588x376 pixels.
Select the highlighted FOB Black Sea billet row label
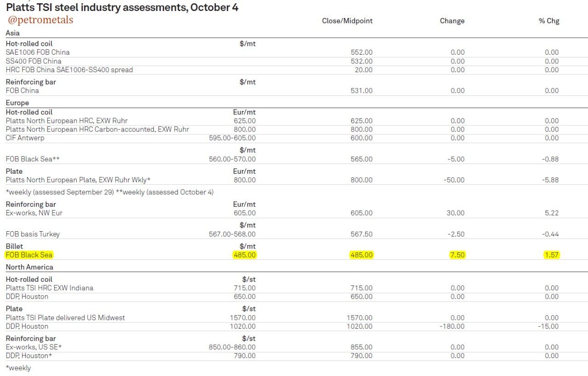(29, 255)
